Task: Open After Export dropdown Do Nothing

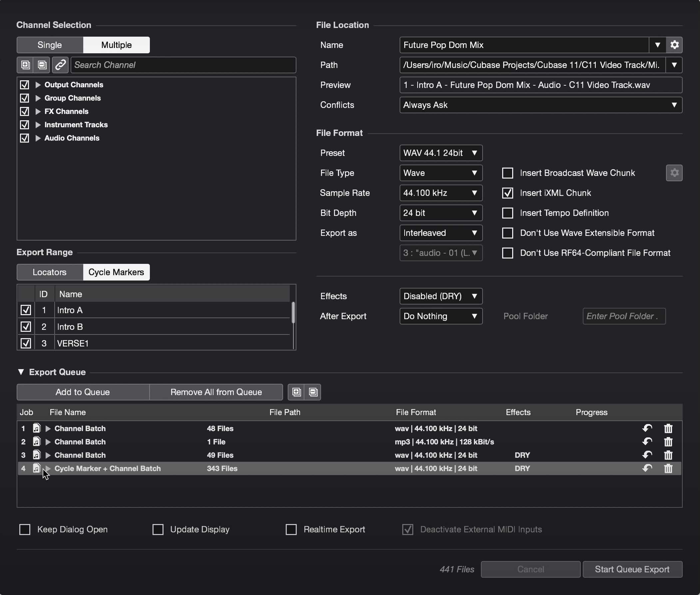Action: 441,316
